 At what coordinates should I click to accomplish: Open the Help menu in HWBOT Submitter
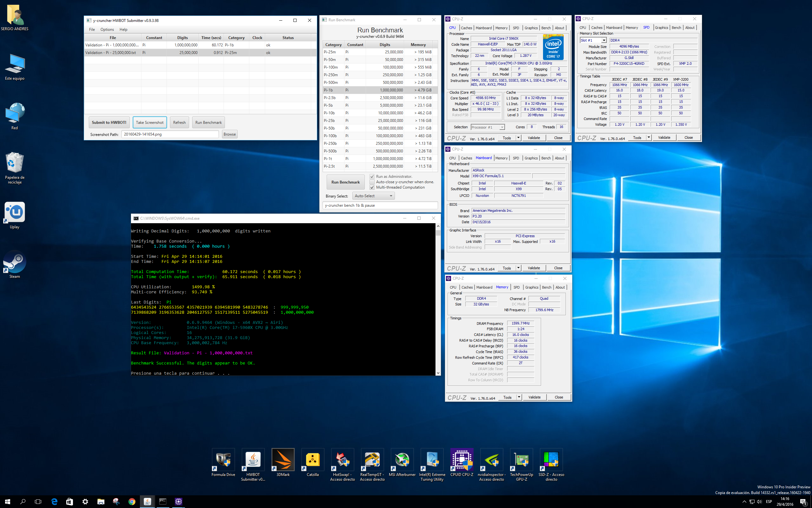(x=123, y=30)
